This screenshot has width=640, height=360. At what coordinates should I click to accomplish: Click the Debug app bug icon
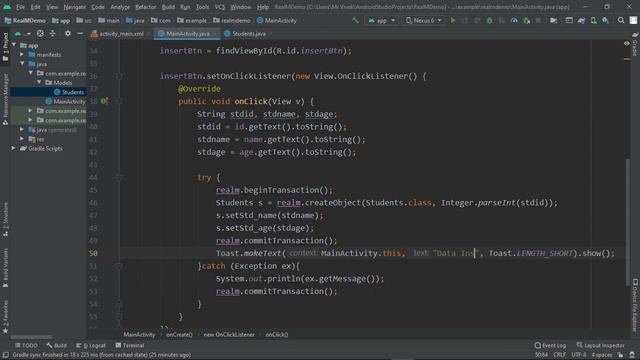(x=489, y=20)
